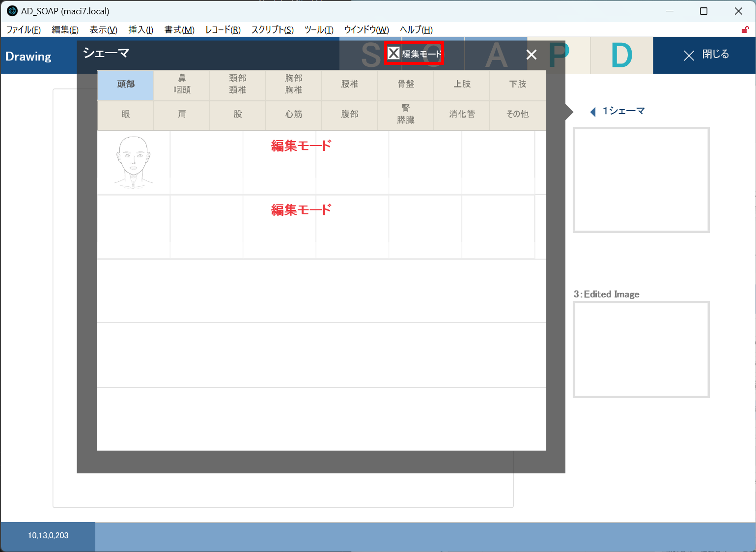The image size is (756, 552).
Task: Click the red unlock padlock icon
Action: click(745, 30)
